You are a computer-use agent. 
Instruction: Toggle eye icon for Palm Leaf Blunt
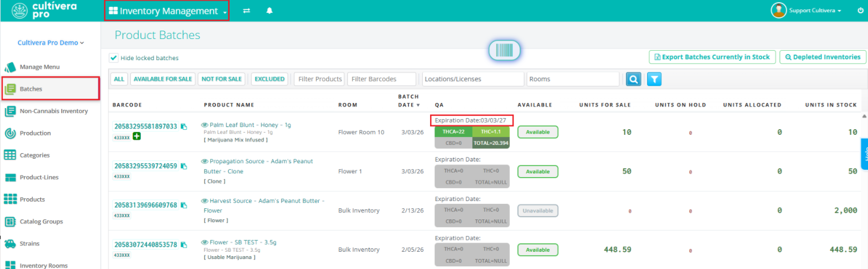204,125
